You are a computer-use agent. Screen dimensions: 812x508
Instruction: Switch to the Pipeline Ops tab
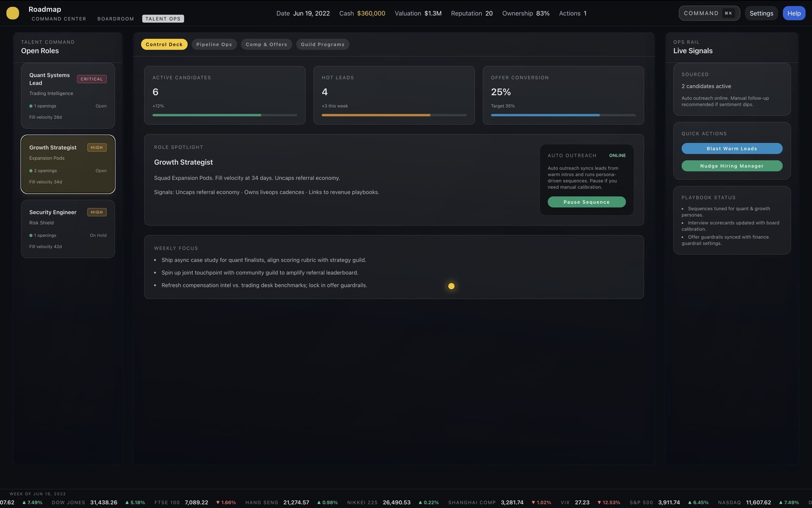[x=214, y=44]
